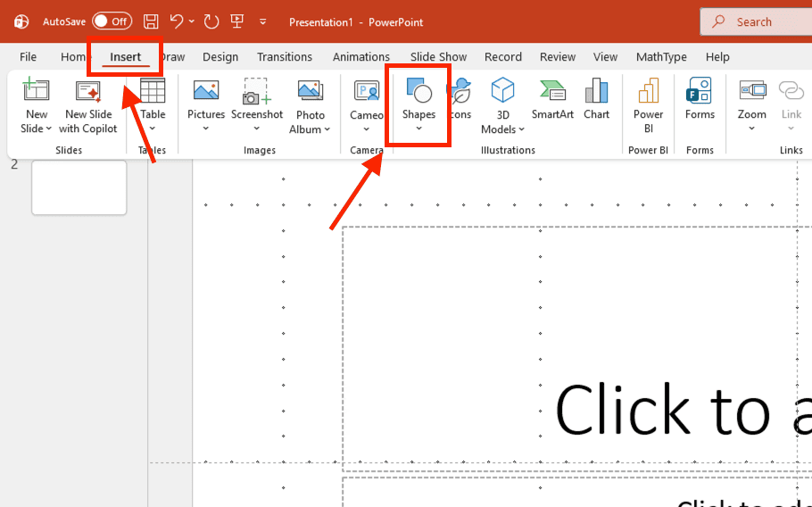812x507 pixels.
Task: Click the Pictures icon
Action: [x=205, y=90]
